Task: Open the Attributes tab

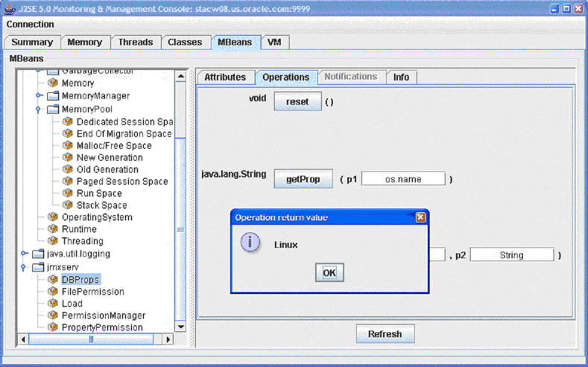Action: coord(225,77)
